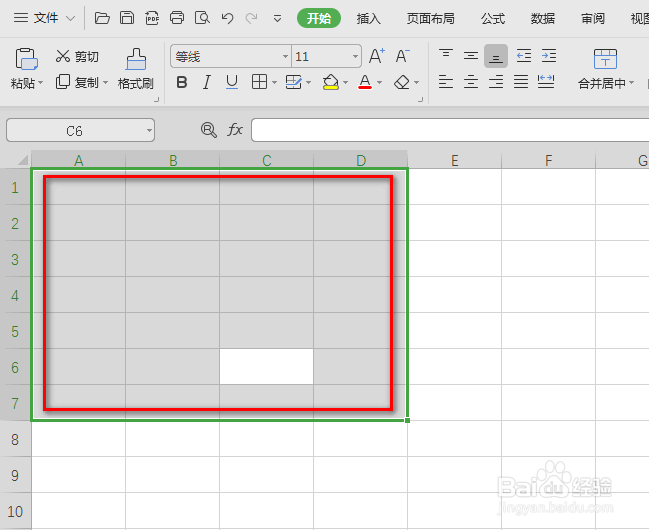
Task: Click the eraser clear icon
Action: coord(402,82)
